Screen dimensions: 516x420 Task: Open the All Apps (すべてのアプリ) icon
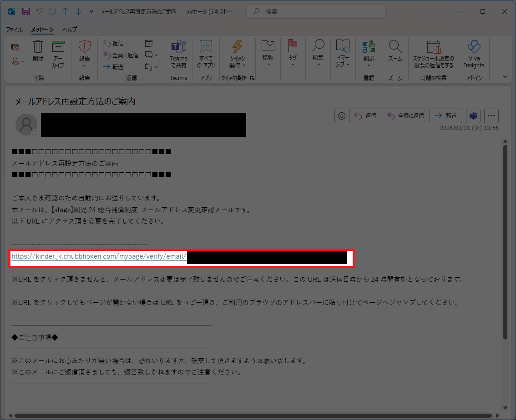[x=206, y=47]
